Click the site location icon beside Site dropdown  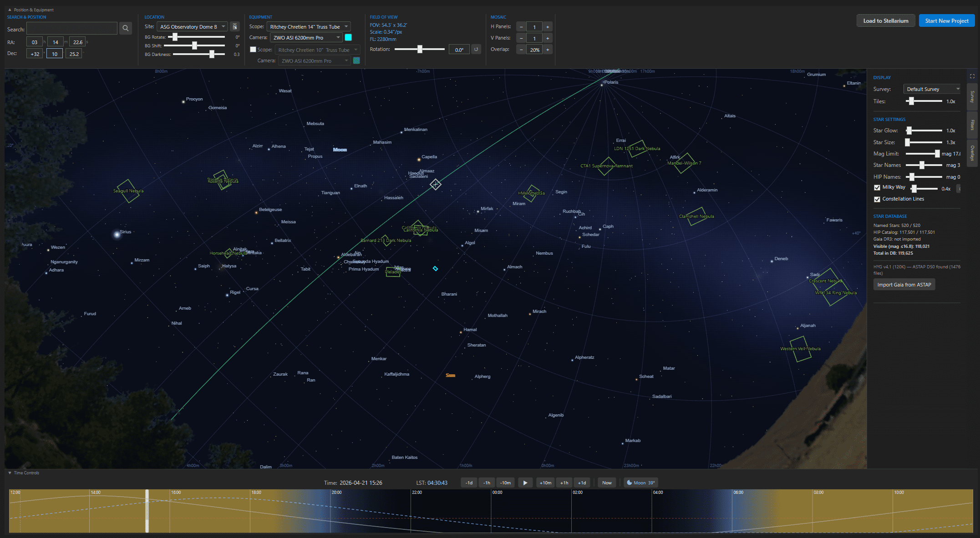tap(235, 27)
